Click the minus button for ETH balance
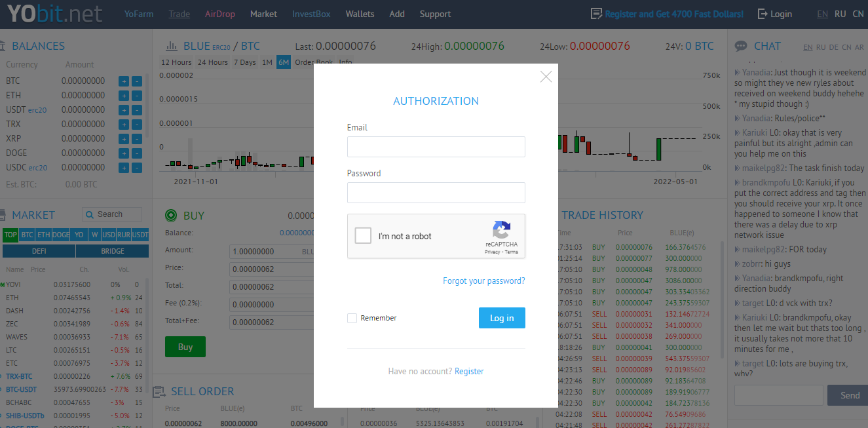This screenshot has width=868, height=428. [x=136, y=96]
